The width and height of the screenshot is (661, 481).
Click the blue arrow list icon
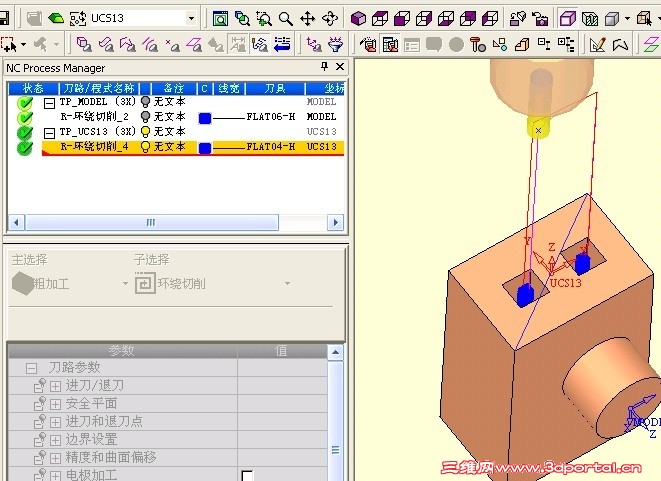click(282, 44)
